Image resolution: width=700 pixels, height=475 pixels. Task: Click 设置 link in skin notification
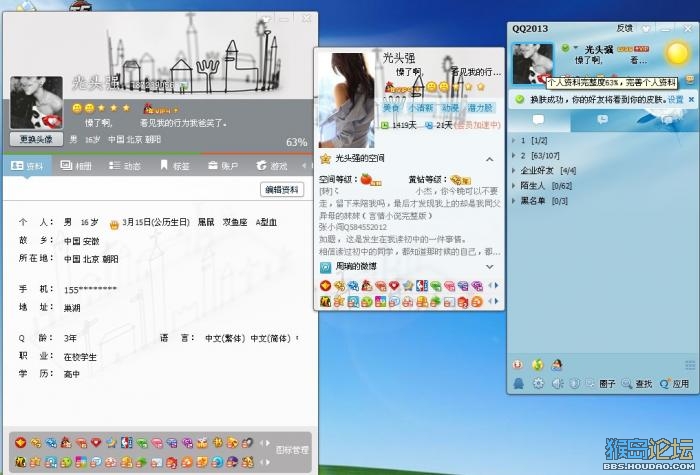pyautogui.click(x=675, y=100)
